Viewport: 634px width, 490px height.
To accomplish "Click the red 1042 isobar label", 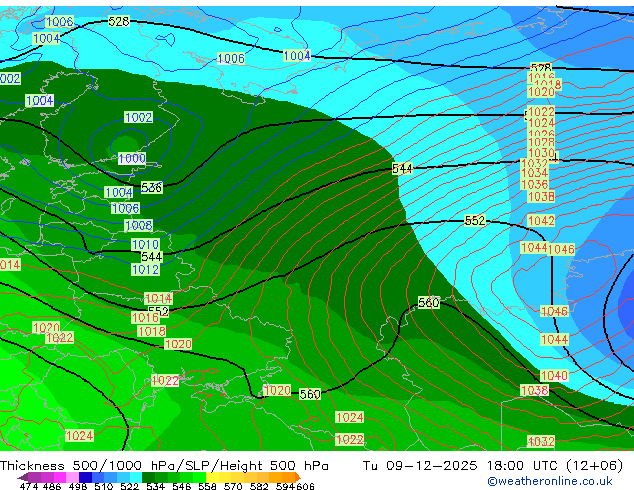I will (x=541, y=221).
